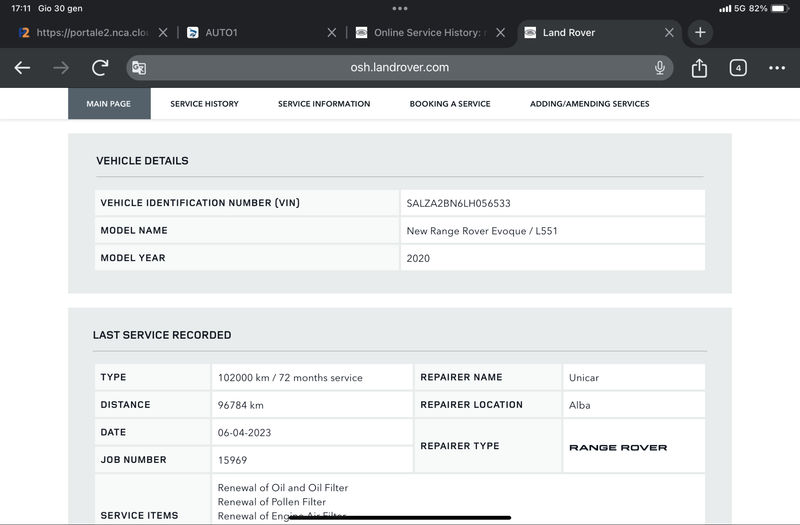800x525 pixels.
Task: Close the Land Rover tab
Action: (x=669, y=32)
